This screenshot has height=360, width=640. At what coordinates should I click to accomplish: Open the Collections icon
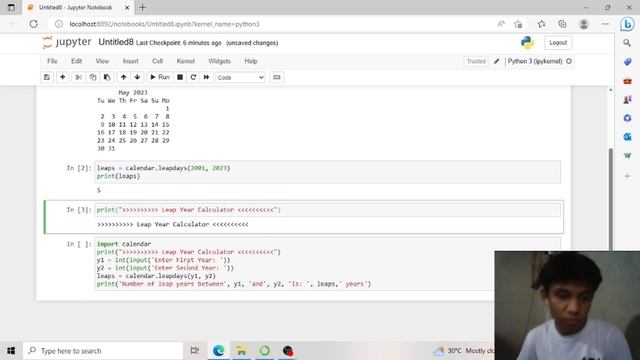[562, 24]
